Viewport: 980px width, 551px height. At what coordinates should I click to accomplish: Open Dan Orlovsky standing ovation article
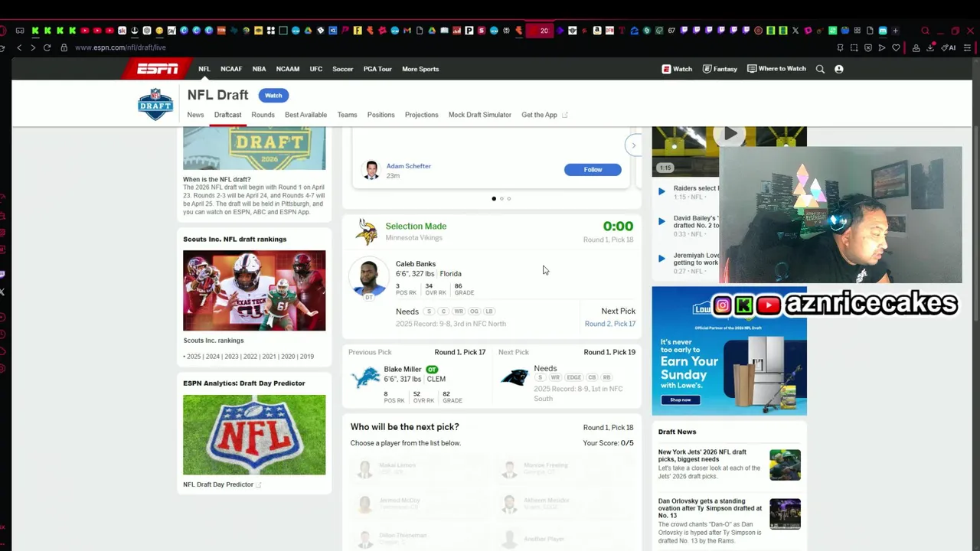(x=711, y=508)
